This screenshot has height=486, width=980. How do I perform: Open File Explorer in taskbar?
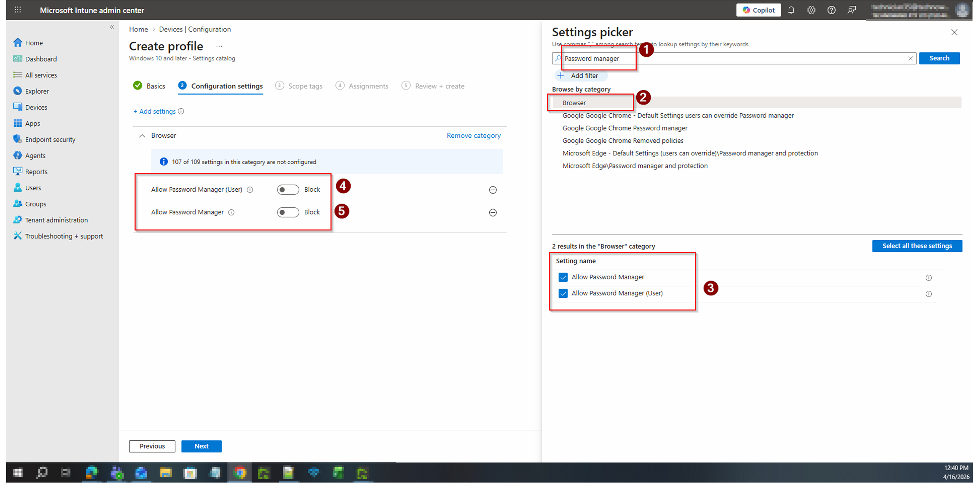[166, 473]
